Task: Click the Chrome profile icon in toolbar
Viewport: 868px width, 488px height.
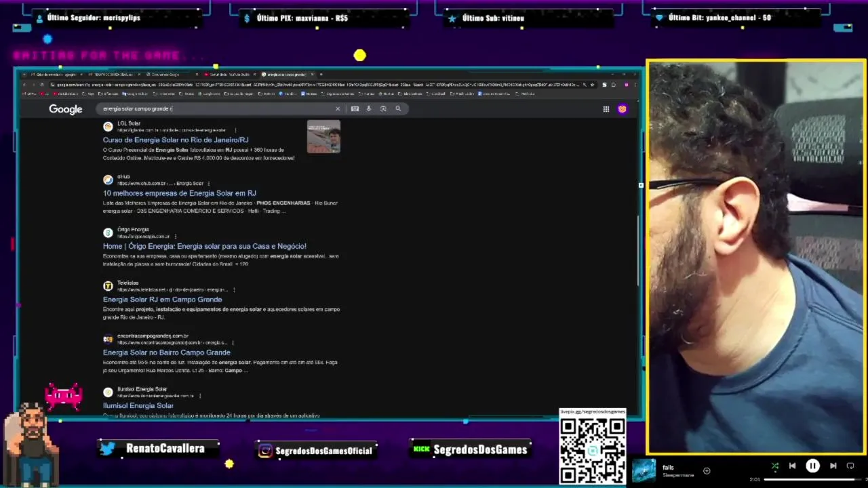Action: click(625, 85)
